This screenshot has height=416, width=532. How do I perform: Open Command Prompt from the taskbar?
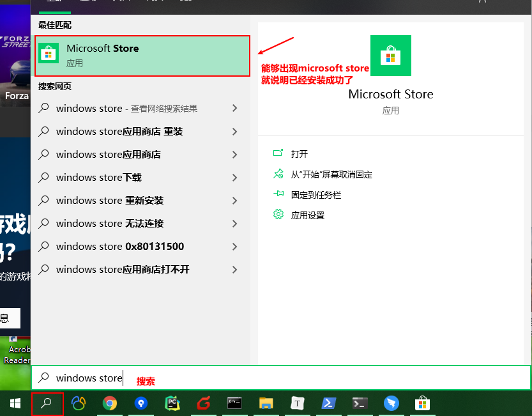[x=234, y=403]
